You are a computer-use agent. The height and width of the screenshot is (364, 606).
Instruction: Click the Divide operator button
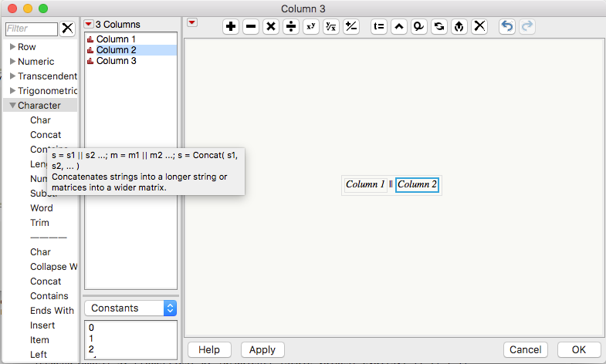coord(291,27)
